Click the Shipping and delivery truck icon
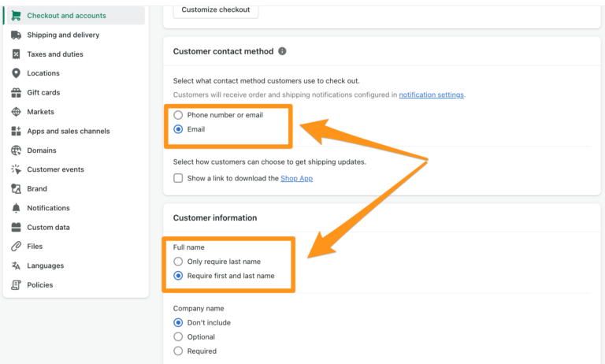Screen dimensions: 605x364 tap(16, 35)
